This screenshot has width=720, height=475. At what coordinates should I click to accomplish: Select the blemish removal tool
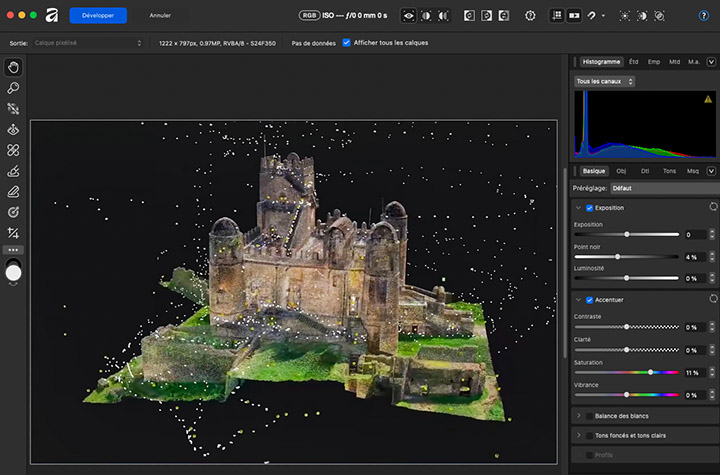pos(14,150)
